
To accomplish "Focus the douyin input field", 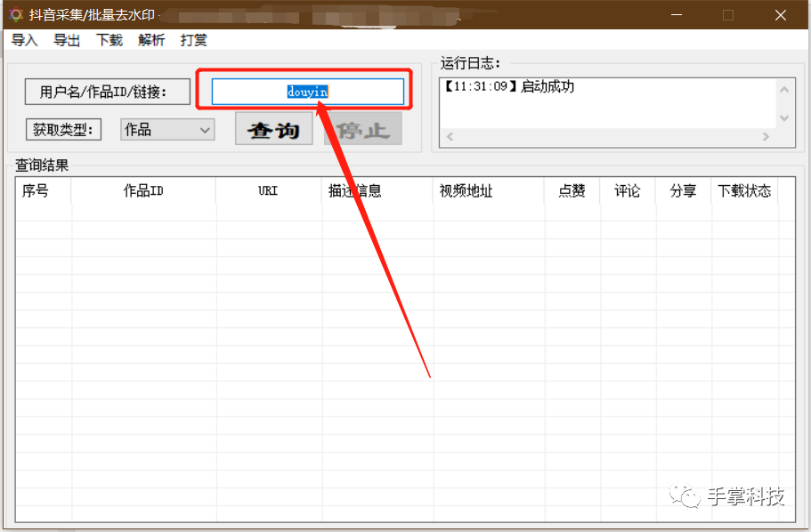I will pyautogui.click(x=308, y=92).
